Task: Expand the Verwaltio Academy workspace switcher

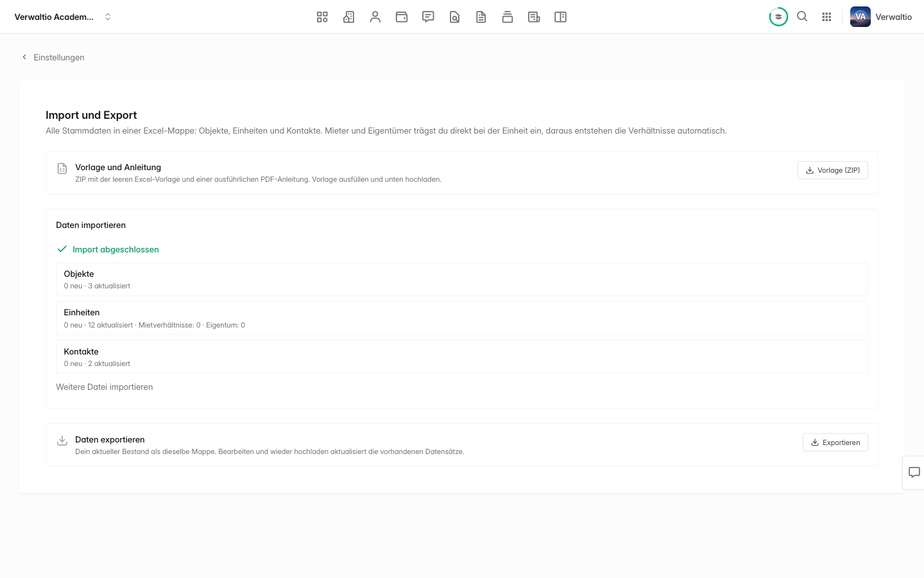Action: pos(63,17)
